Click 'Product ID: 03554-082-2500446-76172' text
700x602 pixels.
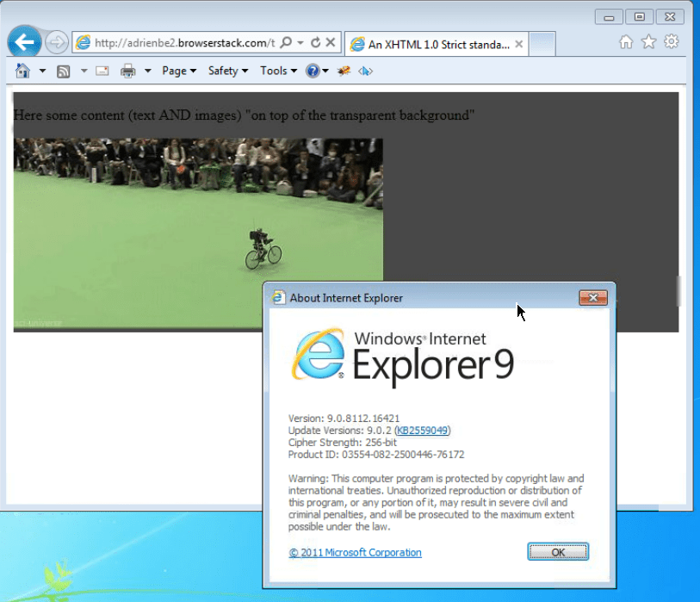(x=376, y=455)
